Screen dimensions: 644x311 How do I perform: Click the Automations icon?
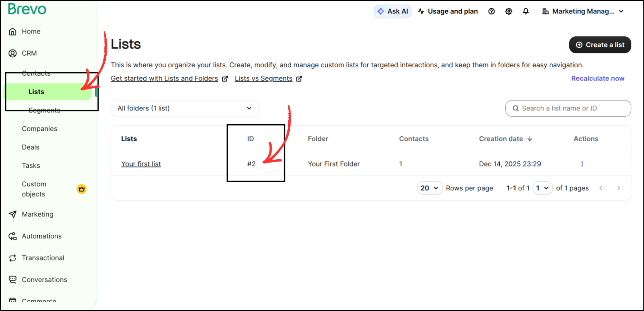pyautogui.click(x=13, y=236)
